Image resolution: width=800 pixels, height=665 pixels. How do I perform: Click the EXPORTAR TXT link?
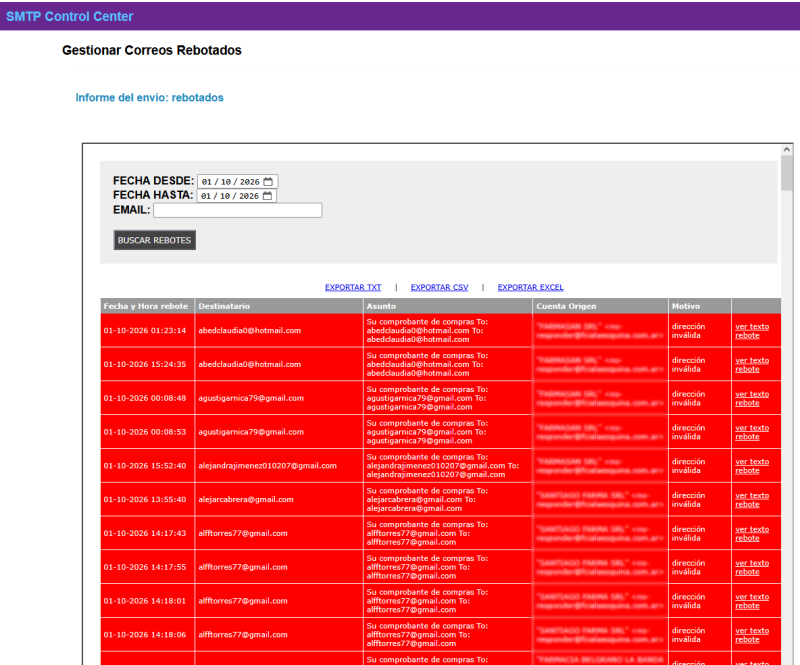353,287
